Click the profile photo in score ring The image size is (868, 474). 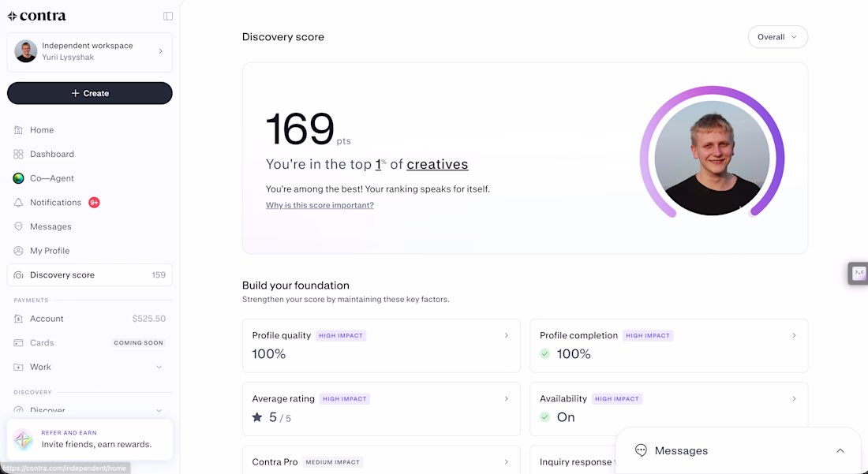pos(712,158)
